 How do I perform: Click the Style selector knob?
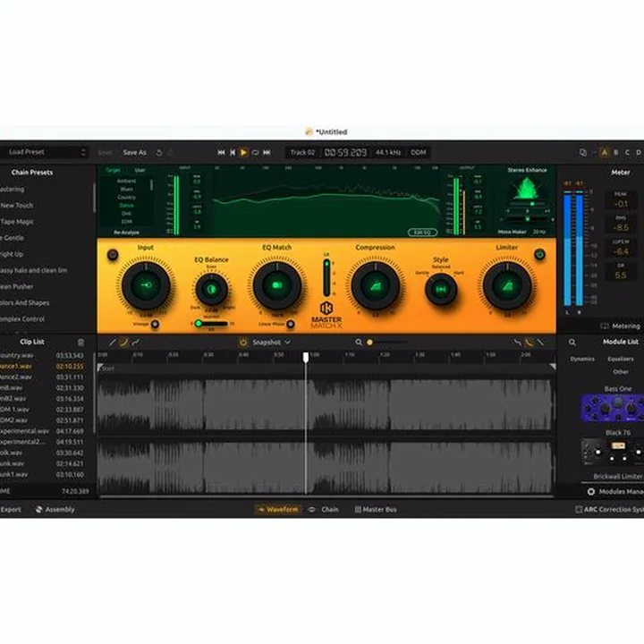(x=441, y=290)
